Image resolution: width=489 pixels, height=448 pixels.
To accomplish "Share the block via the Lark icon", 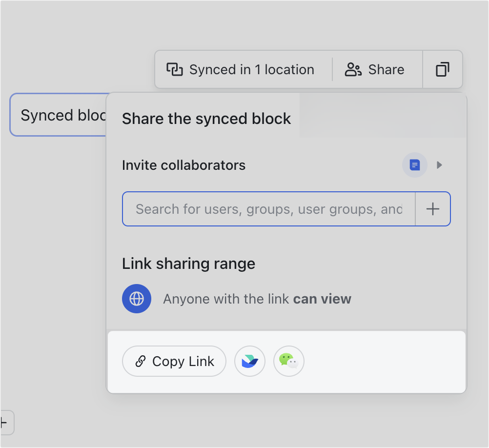I will pos(249,361).
